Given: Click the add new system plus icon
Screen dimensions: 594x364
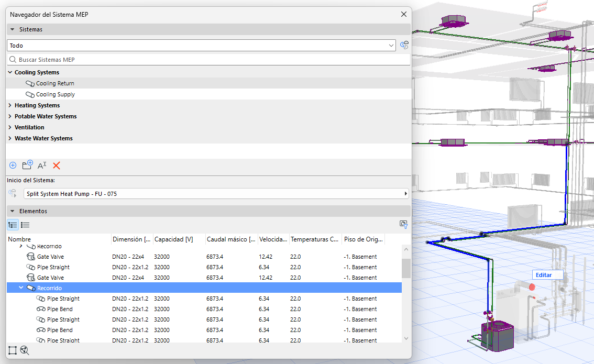Looking at the screenshot, I should (x=13, y=166).
